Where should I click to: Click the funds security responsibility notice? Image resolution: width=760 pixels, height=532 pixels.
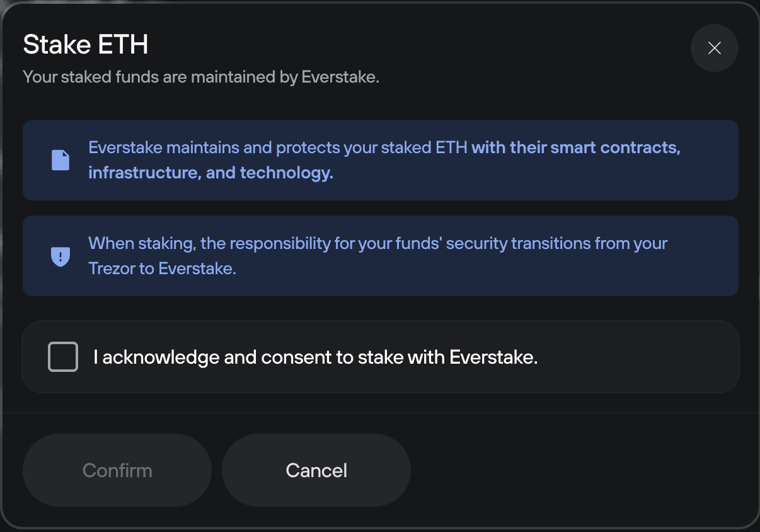380,256
